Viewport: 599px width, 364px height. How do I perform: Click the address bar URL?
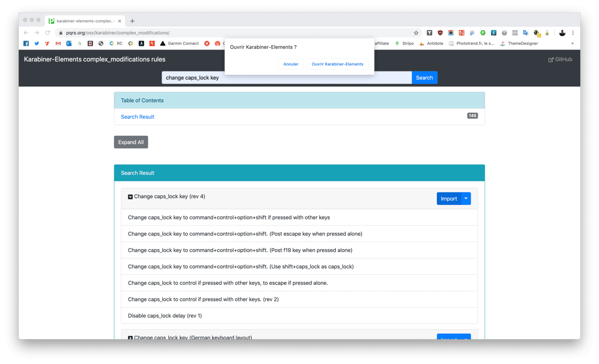tap(118, 33)
